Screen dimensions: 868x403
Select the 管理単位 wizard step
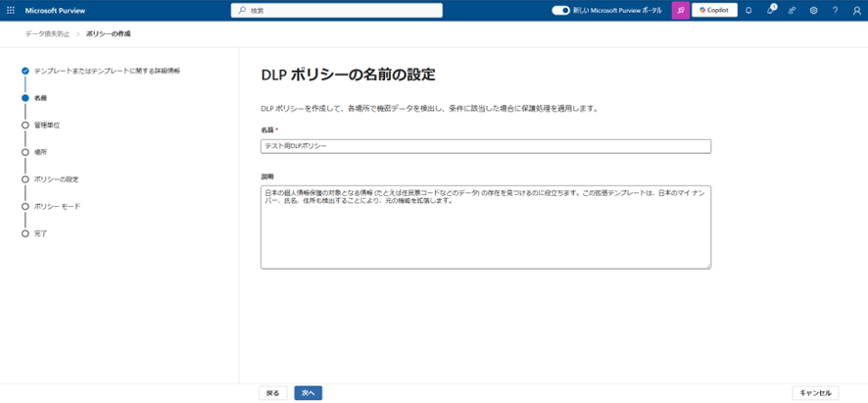46,126
